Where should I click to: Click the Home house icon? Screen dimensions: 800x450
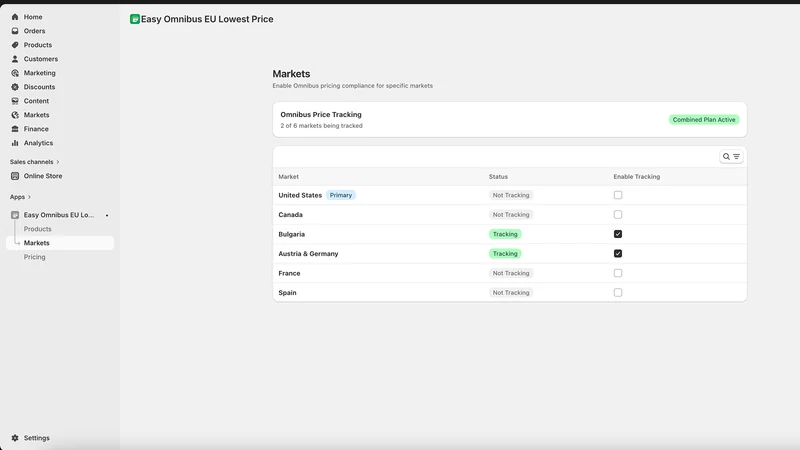click(15, 17)
